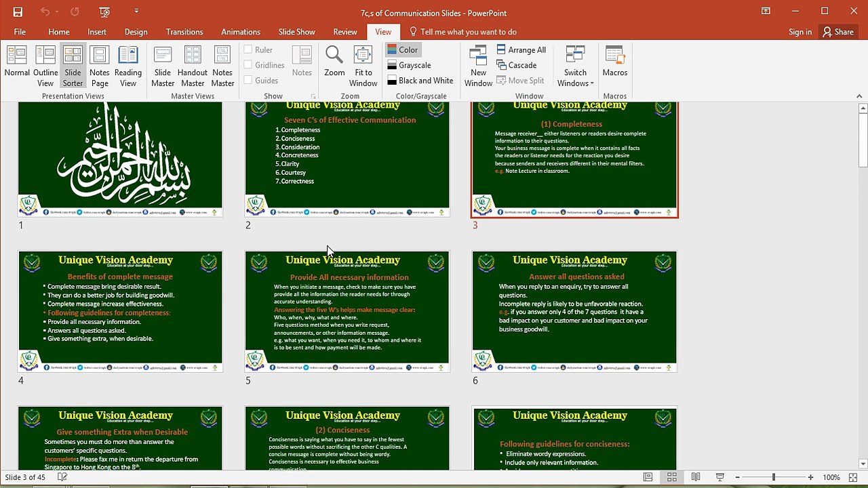Select slide 6 Answer all questions asked

(x=574, y=311)
